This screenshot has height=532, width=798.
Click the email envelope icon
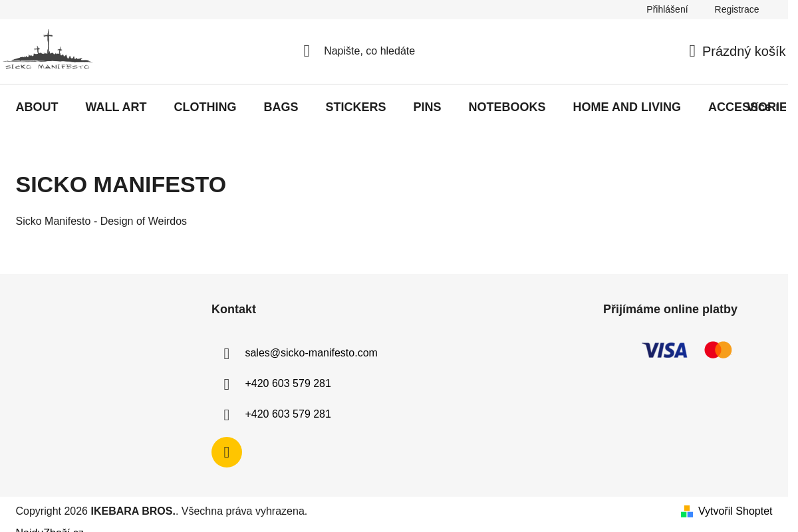tap(227, 354)
